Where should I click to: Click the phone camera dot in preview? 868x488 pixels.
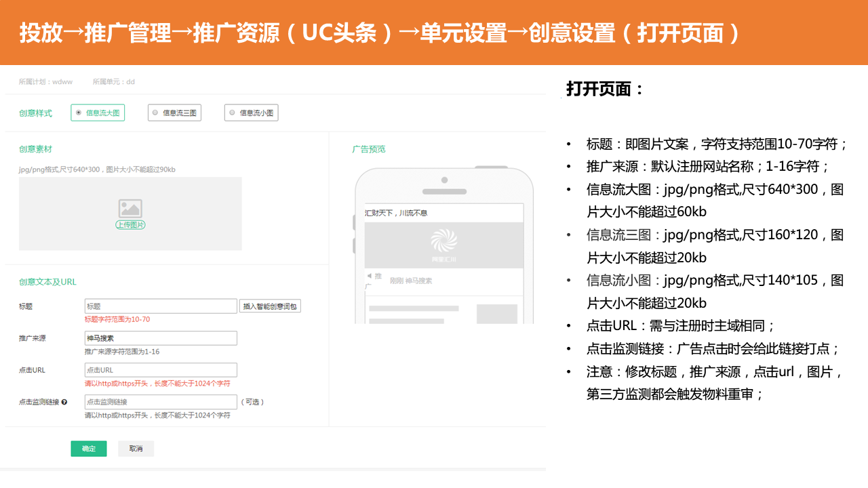[x=444, y=180]
